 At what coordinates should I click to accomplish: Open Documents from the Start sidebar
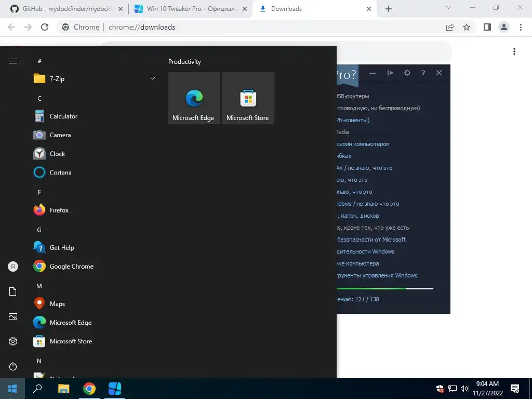coord(13,291)
